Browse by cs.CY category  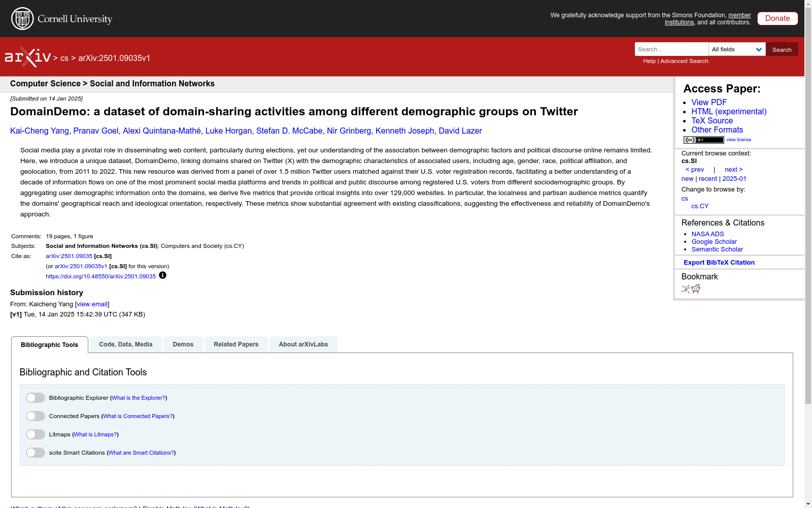(700, 206)
